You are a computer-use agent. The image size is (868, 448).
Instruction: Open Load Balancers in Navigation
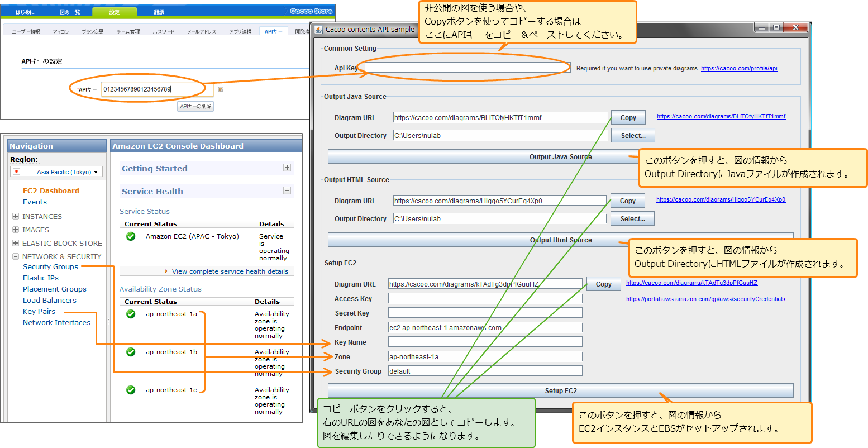click(x=50, y=300)
